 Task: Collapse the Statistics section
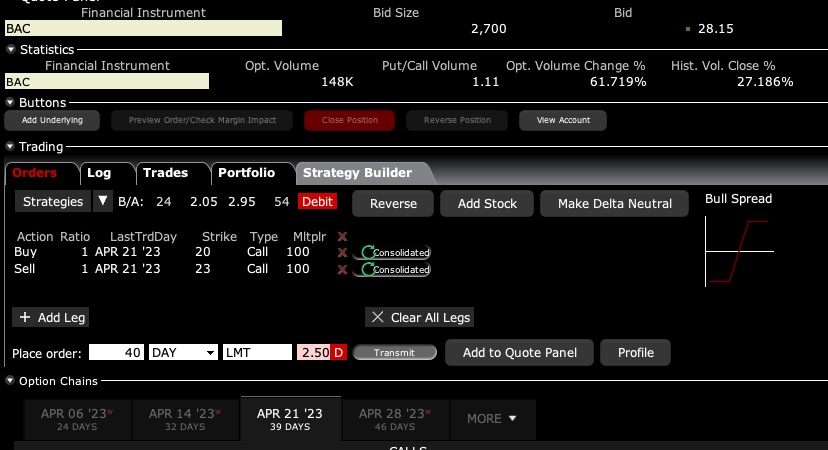(x=11, y=49)
